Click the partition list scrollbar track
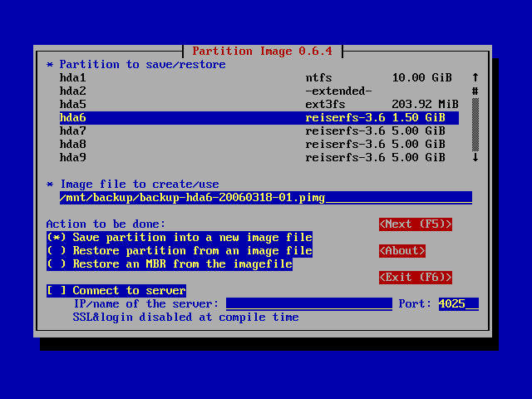The height and width of the screenshot is (399, 532). coord(475,124)
